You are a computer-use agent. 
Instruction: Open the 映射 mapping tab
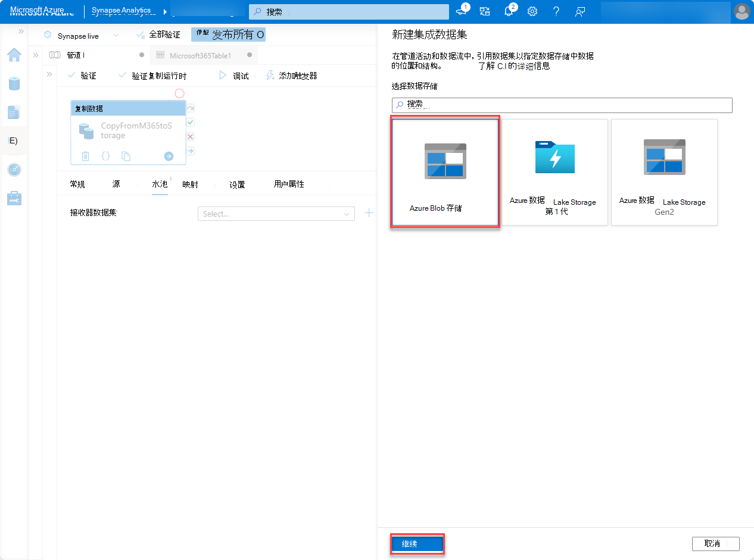click(191, 184)
